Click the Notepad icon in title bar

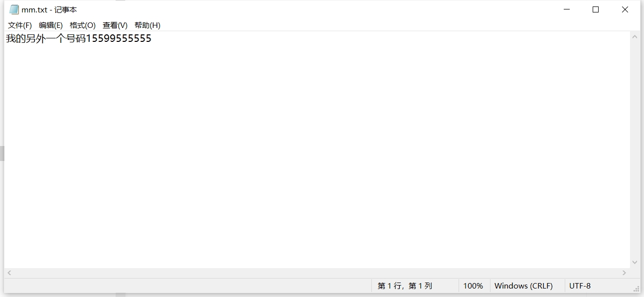point(14,9)
